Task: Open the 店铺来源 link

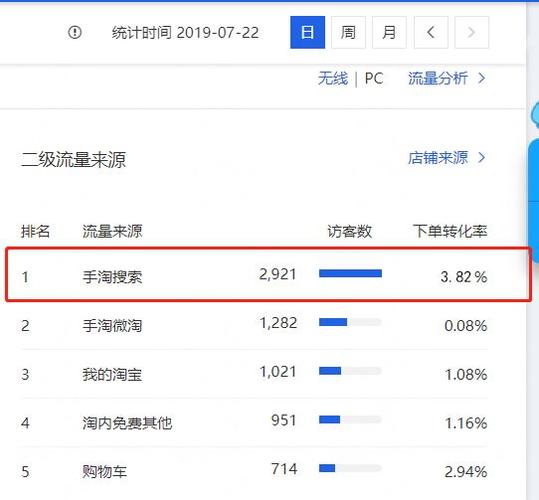Action: pos(438,158)
